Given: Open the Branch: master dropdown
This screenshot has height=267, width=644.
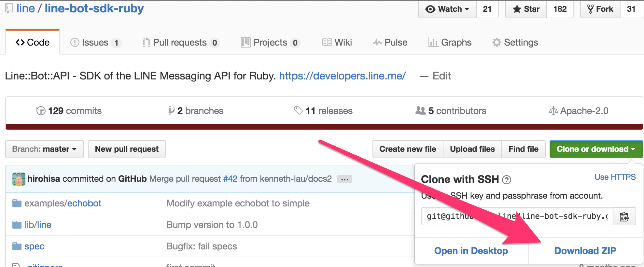Looking at the screenshot, I should (x=45, y=149).
